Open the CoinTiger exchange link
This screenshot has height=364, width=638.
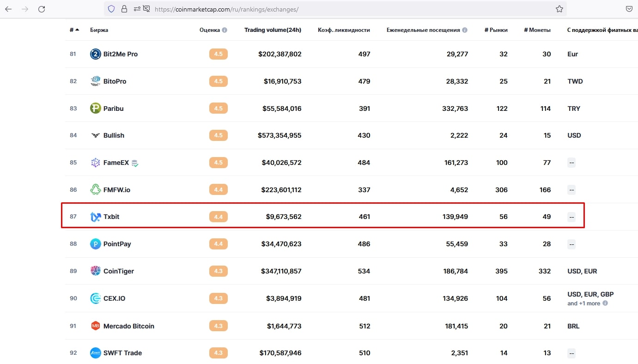pos(119,271)
